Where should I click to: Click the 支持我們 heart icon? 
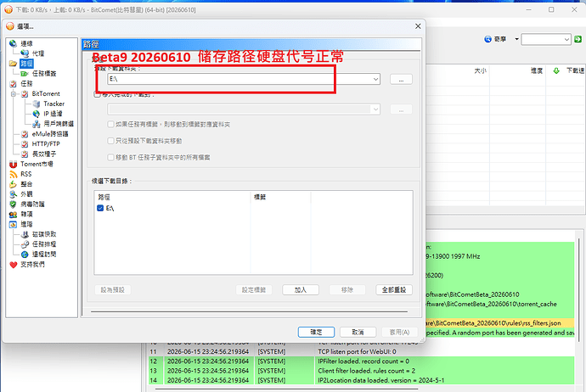(13, 265)
